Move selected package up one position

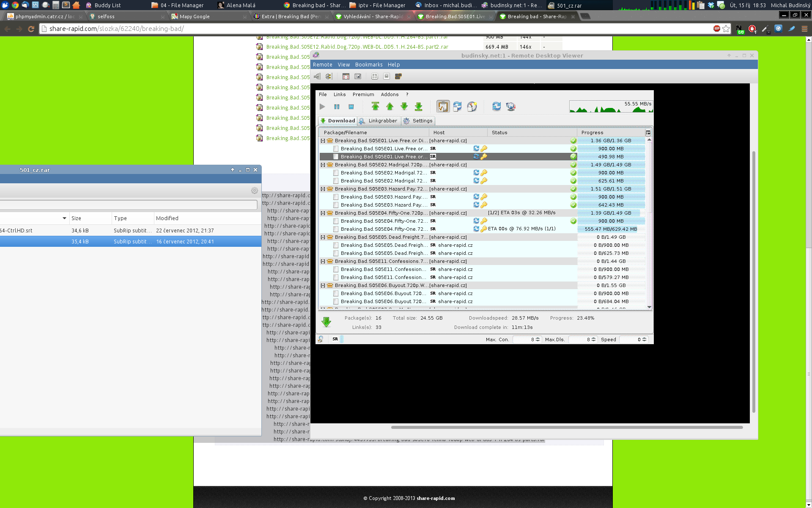click(390, 107)
